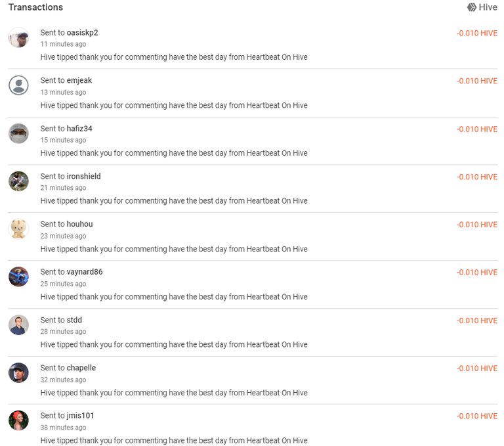Click jmis101's profile avatar
This screenshot has height=446, width=504.
(x=18, y=420)
